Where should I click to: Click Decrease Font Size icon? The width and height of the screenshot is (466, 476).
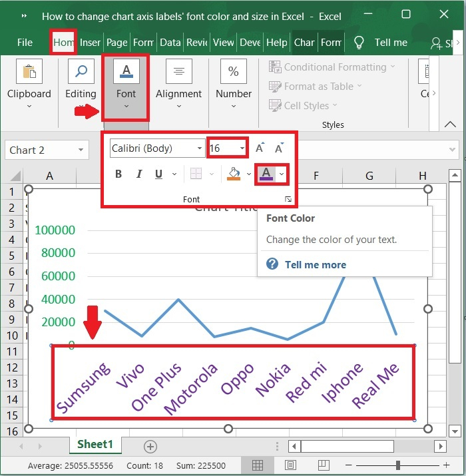tap(280, 148)
